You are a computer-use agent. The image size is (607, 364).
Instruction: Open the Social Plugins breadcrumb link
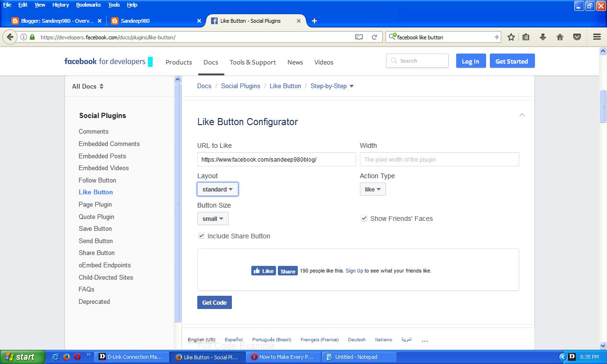[240, 86]
